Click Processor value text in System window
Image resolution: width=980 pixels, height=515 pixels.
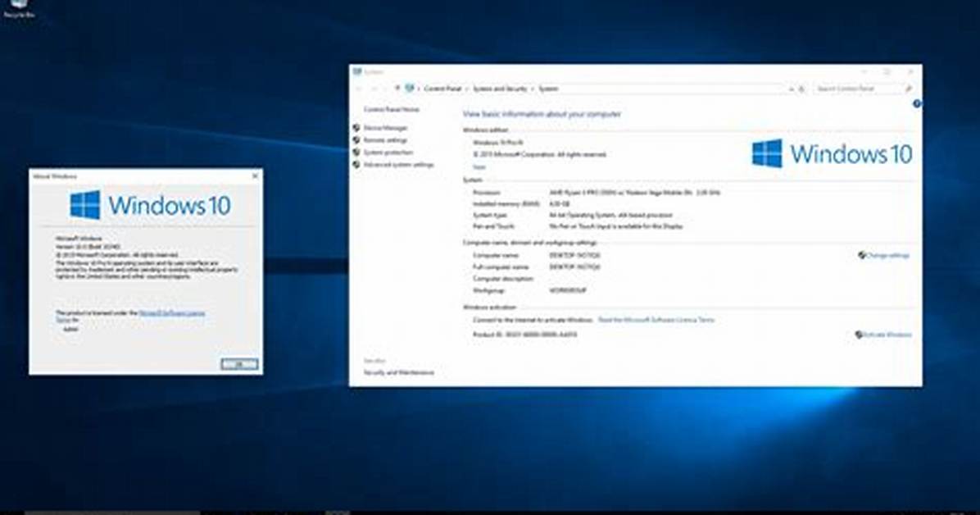(x=634, y=193)
